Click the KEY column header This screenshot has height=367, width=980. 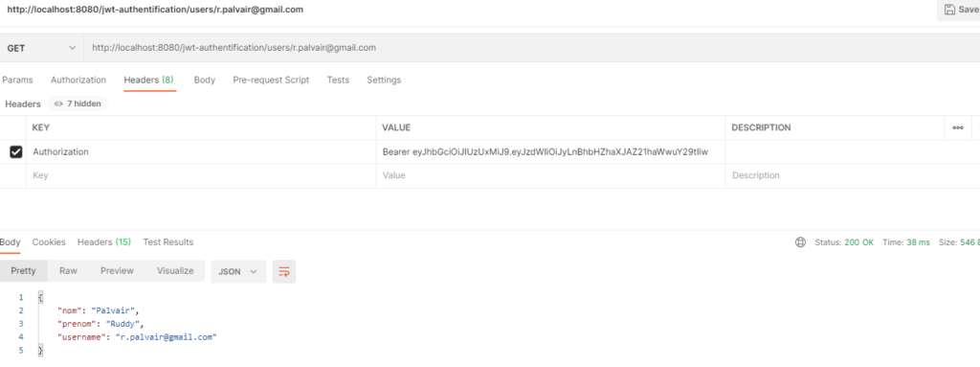pyautogui.click(x=40, y=127)
